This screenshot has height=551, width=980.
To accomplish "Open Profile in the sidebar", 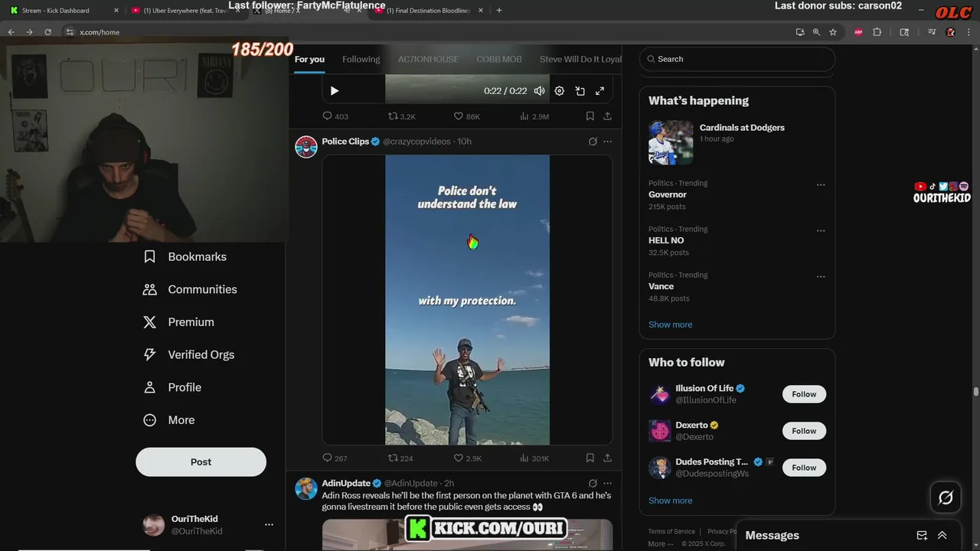I will 172,387.
